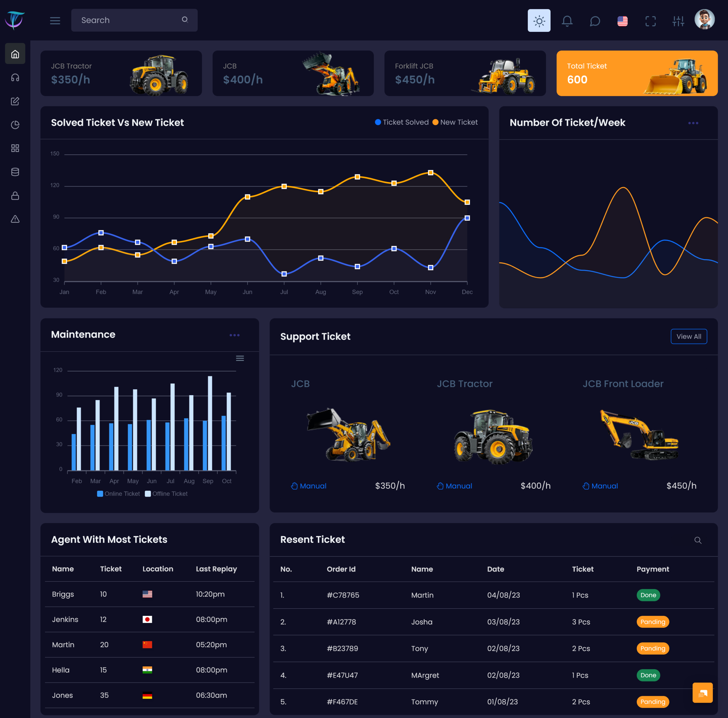
Task: Select the Jul Ticket Solved data point
Action: [284, 274]
